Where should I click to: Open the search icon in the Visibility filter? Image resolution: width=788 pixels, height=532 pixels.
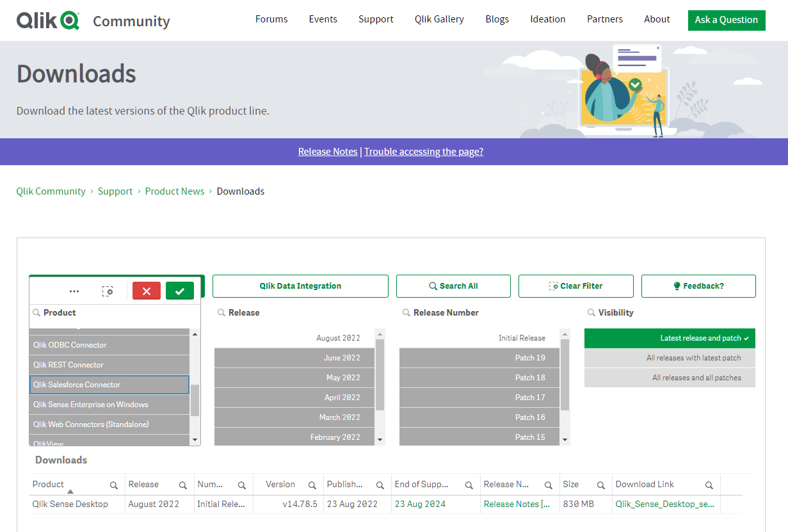pyautogui.click(x=590, y=312)
